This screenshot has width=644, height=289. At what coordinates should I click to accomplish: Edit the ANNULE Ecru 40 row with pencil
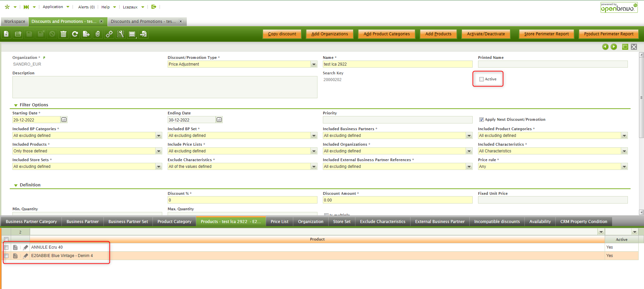(x=26, y=247)
